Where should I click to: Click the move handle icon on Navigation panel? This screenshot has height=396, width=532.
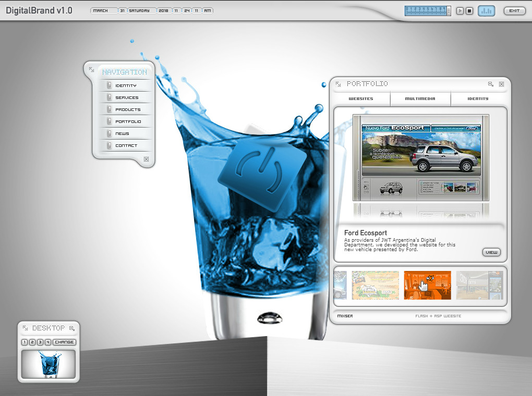pos(91,69)
